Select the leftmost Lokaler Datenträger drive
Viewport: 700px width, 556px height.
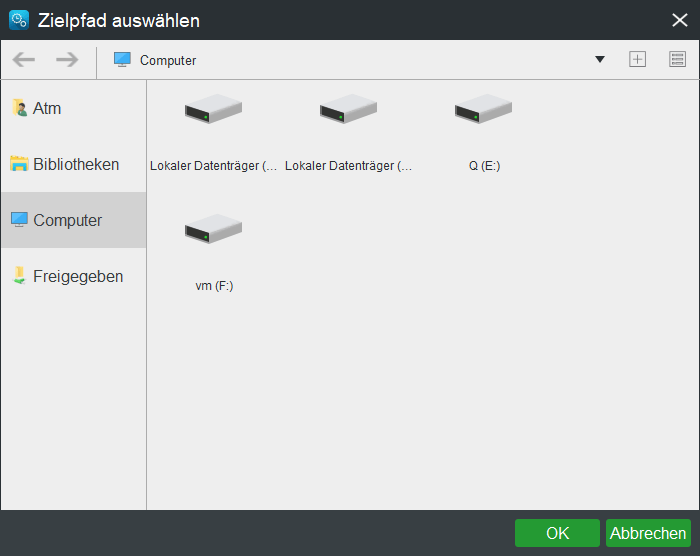[214, 109]
